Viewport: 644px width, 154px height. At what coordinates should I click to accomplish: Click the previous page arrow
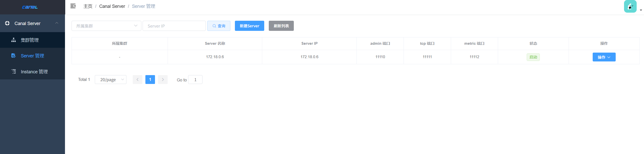click(138, 79)
